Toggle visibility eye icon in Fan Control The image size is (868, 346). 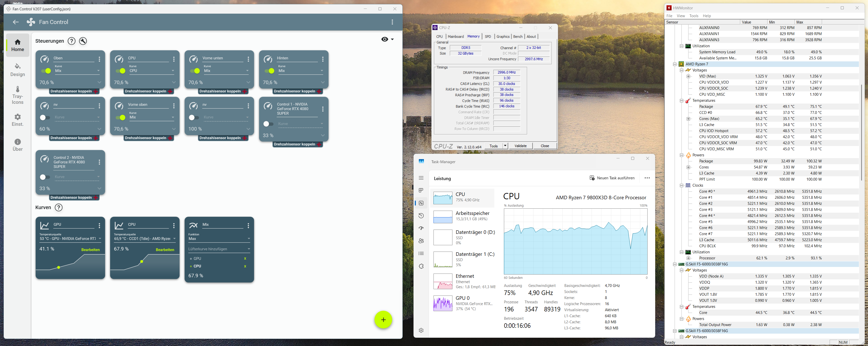click(x=385, y=39)
